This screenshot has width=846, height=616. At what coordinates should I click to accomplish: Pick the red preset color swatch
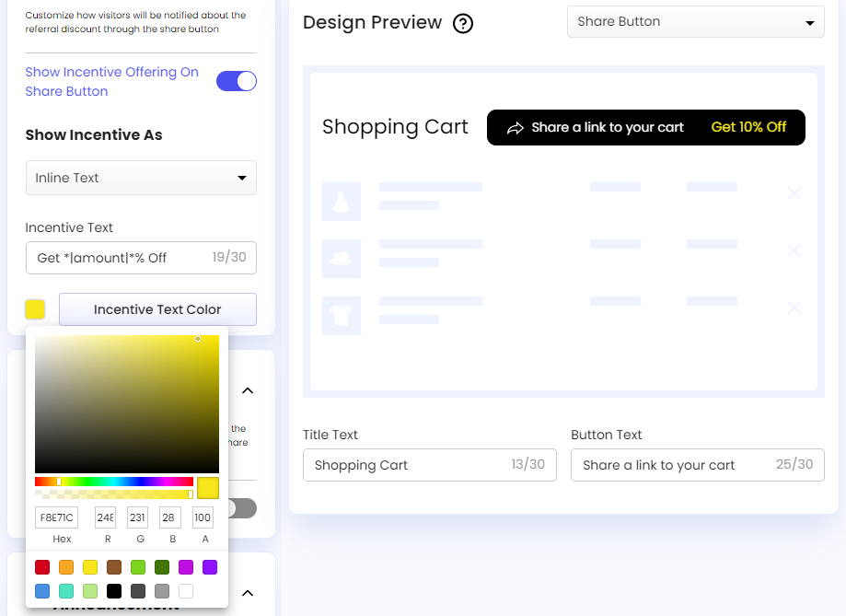(x=41, y=567)
